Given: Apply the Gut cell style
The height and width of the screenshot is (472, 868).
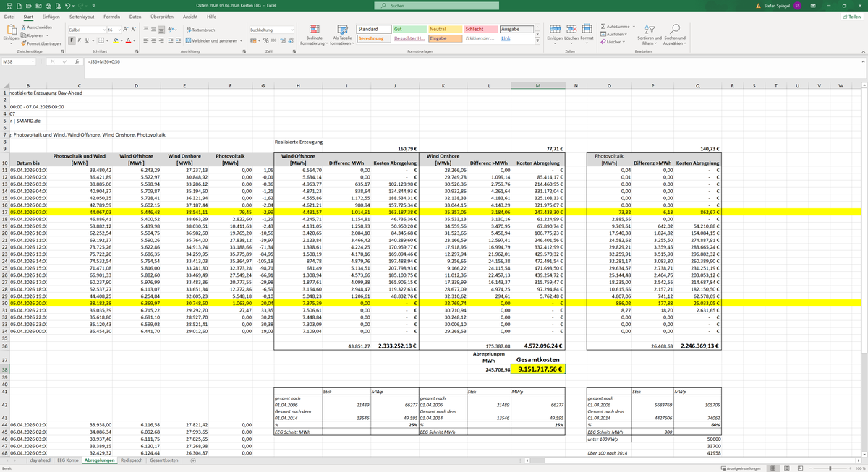Looking at the screenshot, I should 409,30.
